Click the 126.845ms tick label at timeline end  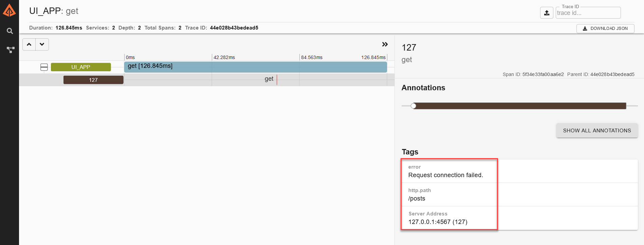tap(373, 57)
